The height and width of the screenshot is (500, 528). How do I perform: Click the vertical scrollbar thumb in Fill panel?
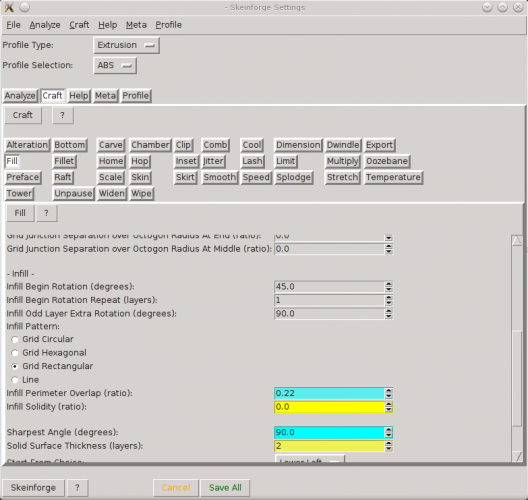point(517,379)
